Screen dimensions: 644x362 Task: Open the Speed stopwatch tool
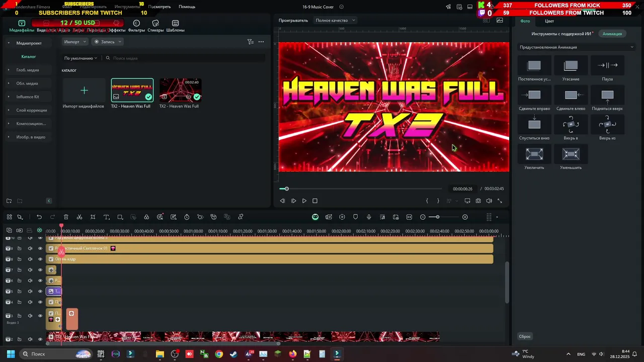(187, 217)
